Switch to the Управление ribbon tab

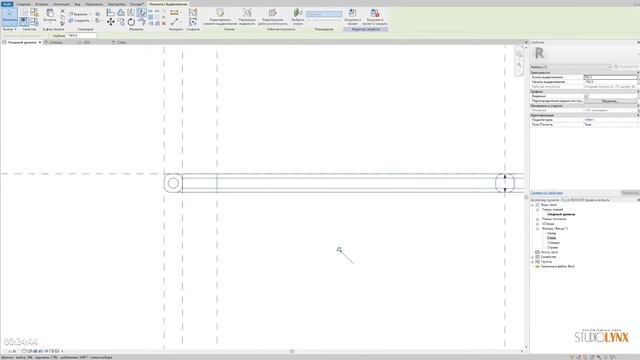pos(94,4)
